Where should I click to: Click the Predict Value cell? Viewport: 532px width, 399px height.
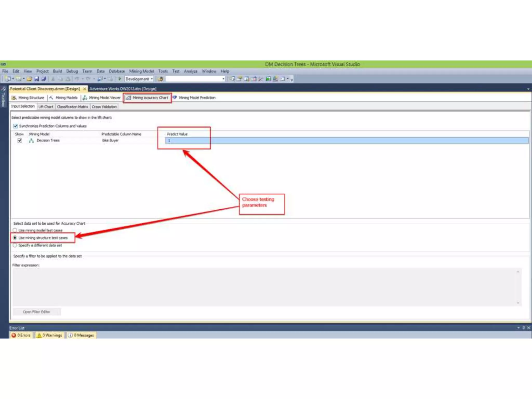pos(347,141)
